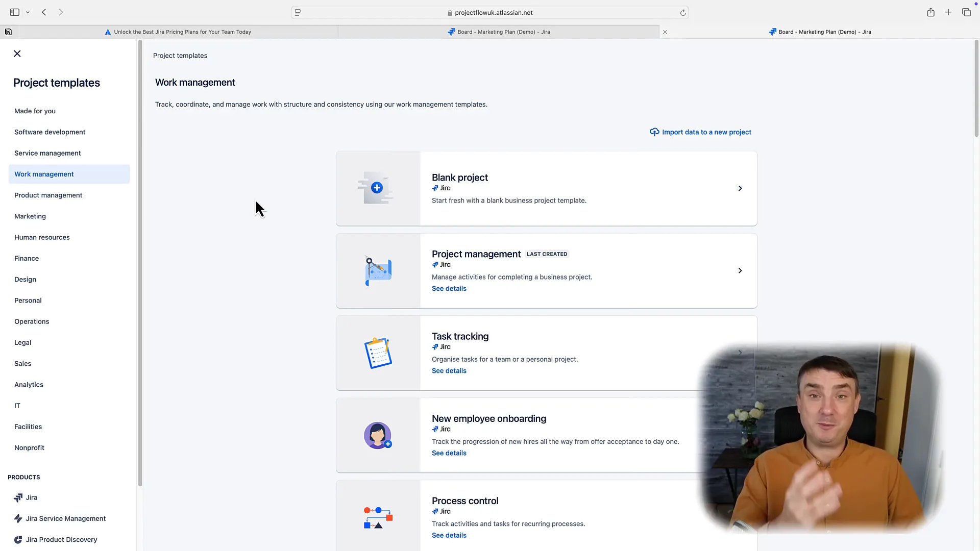
Task: Select Marketing category
Action: [30, 216]
